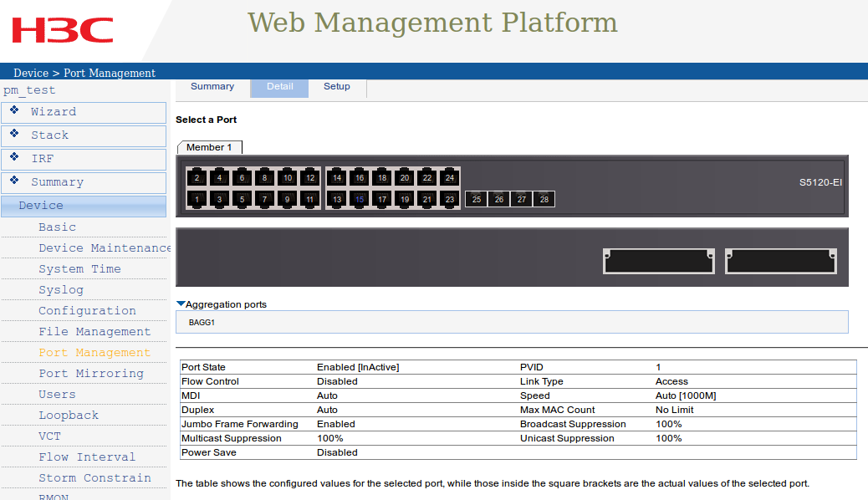Select BAGG1 aggregation port
The image size is (868, 500).
click(x=202, y=322)
